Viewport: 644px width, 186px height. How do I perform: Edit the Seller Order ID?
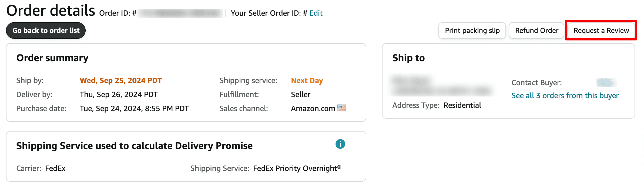coord(316,13)
